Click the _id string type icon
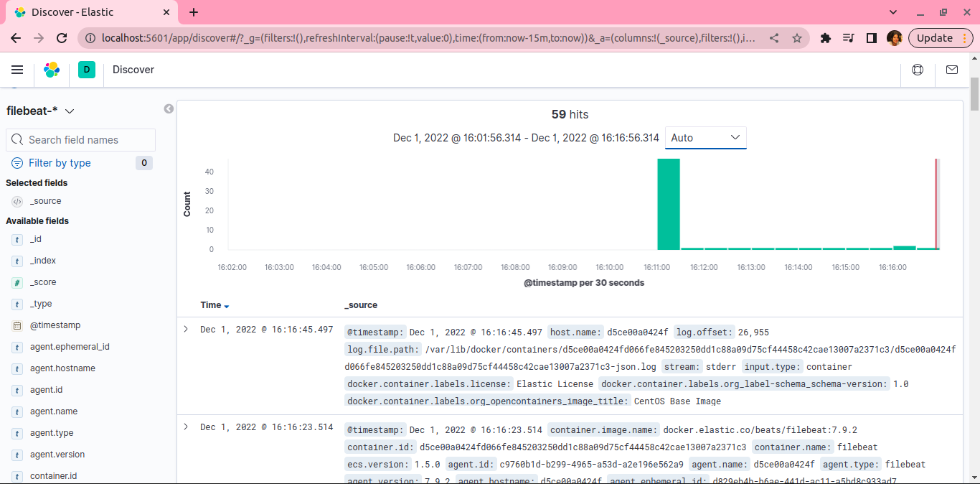This screenshot has width=980, height=484. 17,239
